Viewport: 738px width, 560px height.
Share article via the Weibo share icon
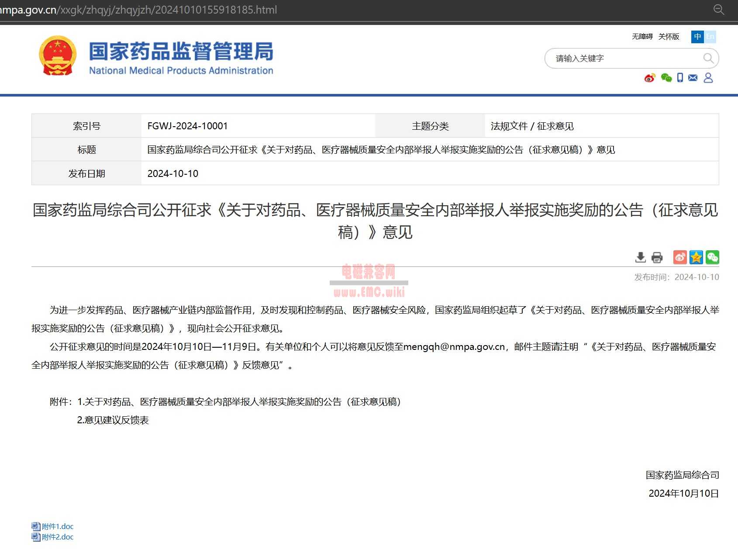coord(680,257)
